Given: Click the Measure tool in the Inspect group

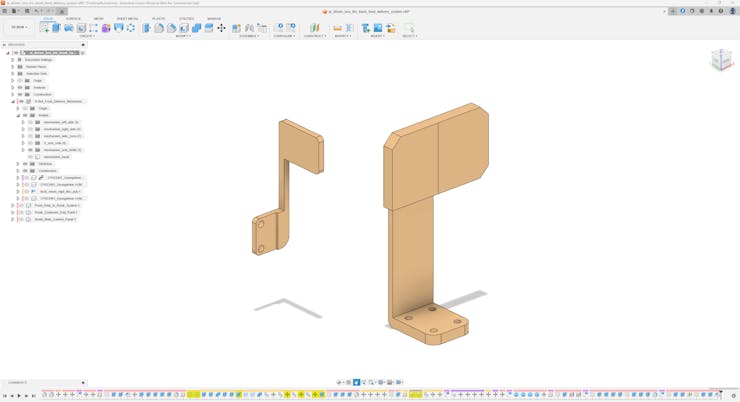Looking at the screenshot, I should coord(337,28).
